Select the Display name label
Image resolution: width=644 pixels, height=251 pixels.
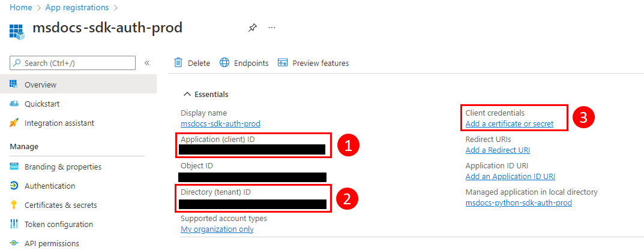coord(203,113)
